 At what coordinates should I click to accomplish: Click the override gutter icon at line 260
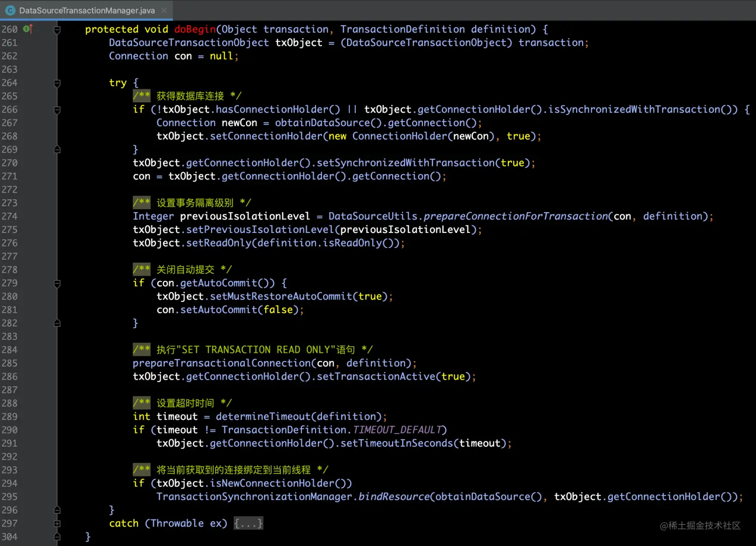tap(28, 29)
